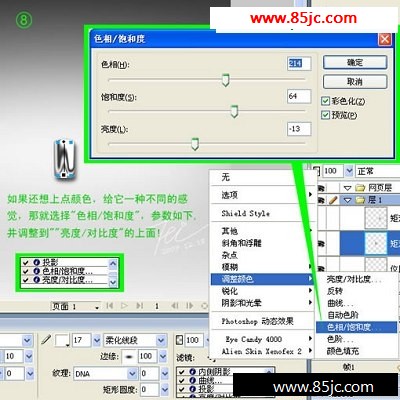The width and height of the screenshot is (400, 400).
Task: Click the info icon beside 内侧阴影 filter
Action: coord(192,372)
